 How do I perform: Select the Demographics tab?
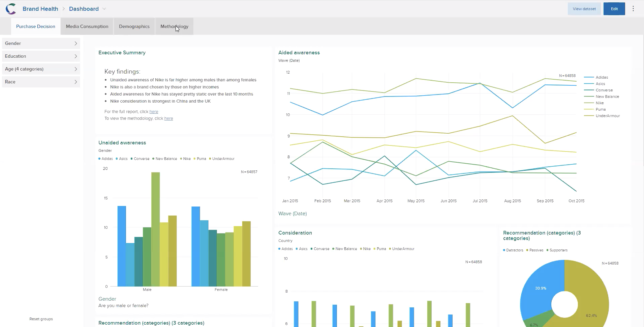(x=134, y=26)
